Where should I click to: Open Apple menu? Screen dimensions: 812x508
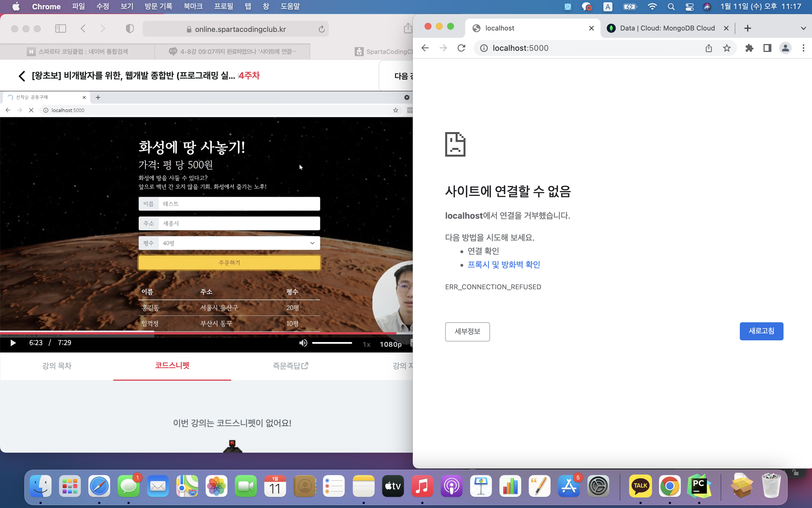click(16, 6)
